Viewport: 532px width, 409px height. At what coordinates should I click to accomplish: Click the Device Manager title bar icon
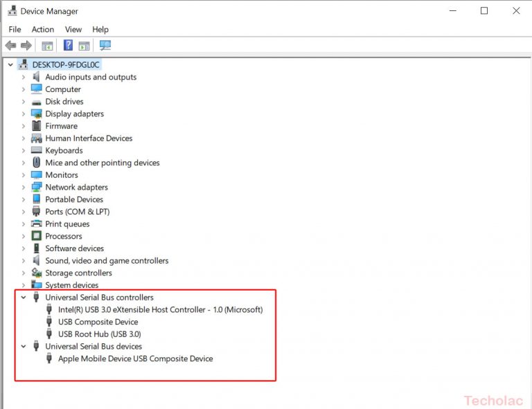tap(12, 11)
